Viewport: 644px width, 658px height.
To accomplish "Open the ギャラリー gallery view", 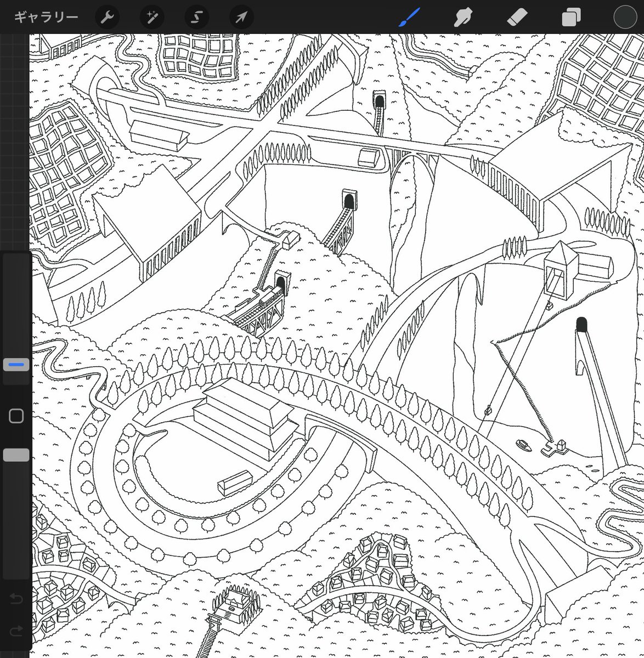I will 46,17.
